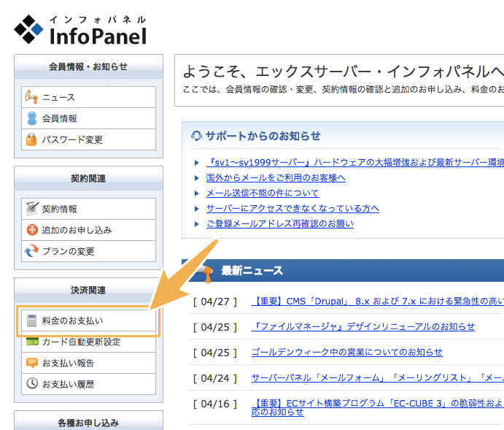The image size is (504, 430).
Task: Open the ファイルマネージャ design renewal news link
Action: point(363,327)
